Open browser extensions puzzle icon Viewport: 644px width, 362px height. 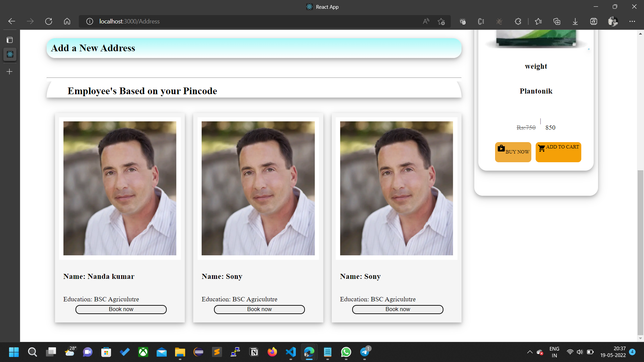click(518, 21)
